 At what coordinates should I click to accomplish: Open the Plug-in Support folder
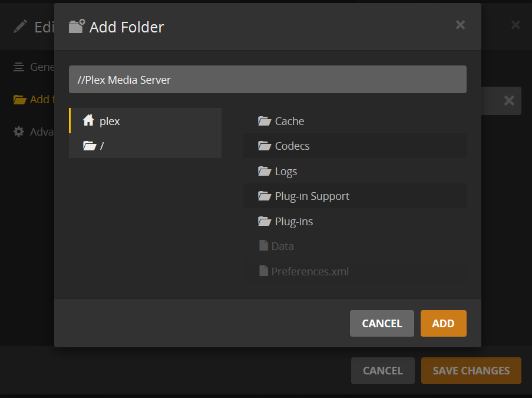tap(312, 196)
